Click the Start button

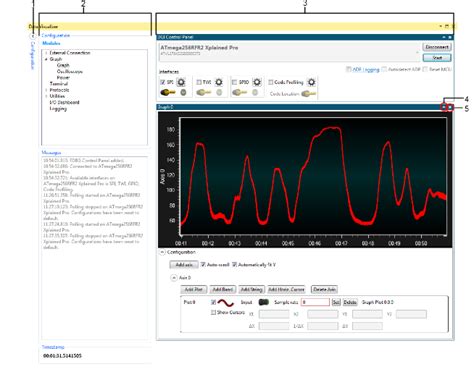[437, 58]
